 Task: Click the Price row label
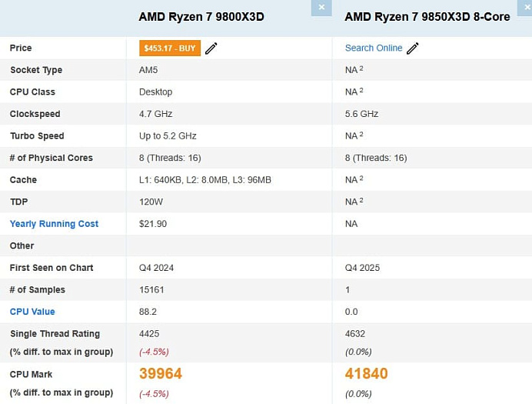21,48
